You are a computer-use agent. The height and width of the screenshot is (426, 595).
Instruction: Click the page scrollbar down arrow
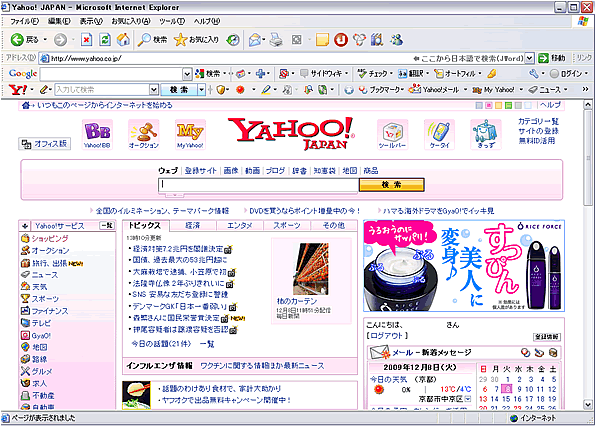[x=587, y=404]
